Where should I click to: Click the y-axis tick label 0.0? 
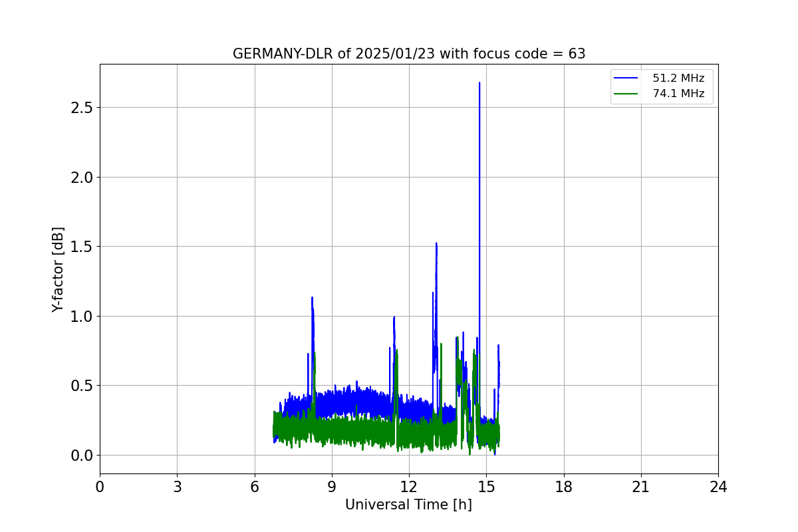tap(82, 456)
